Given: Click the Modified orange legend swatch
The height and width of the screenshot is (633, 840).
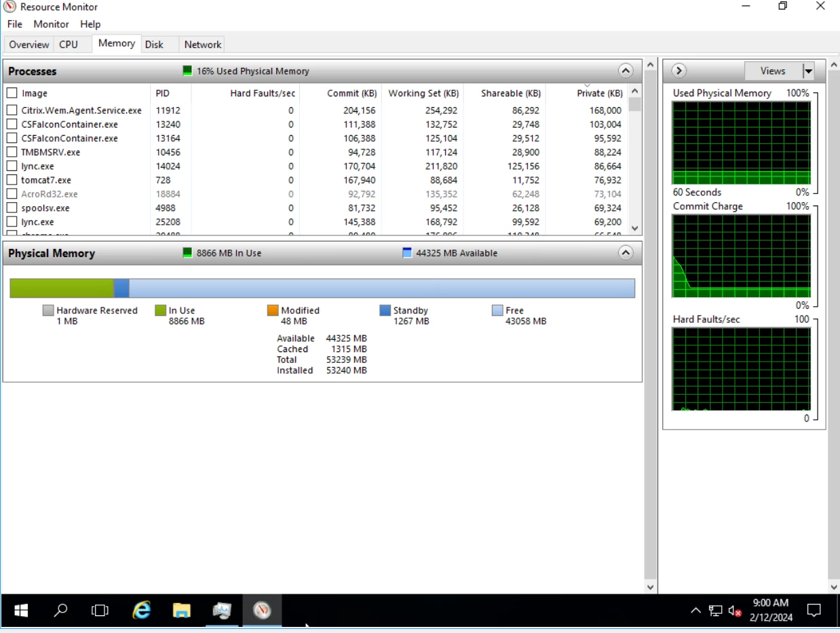Looking at the screenshot, I should (273, 310).
